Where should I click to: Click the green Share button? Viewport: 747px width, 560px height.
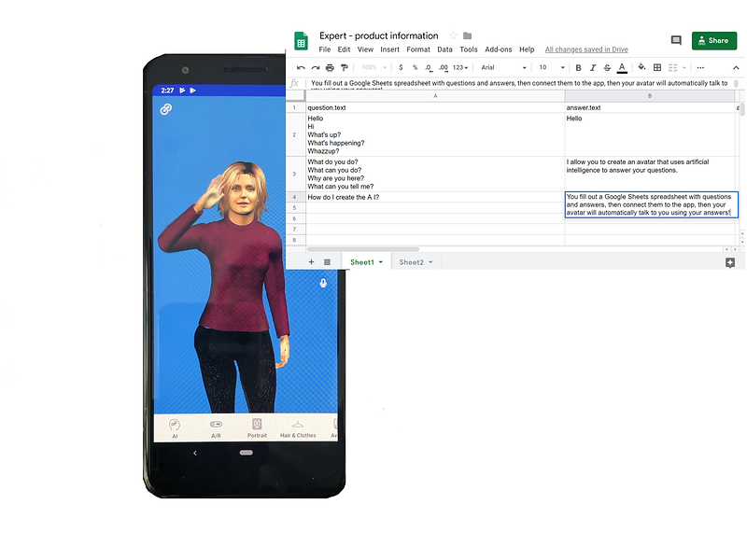[x=714, y=40]
